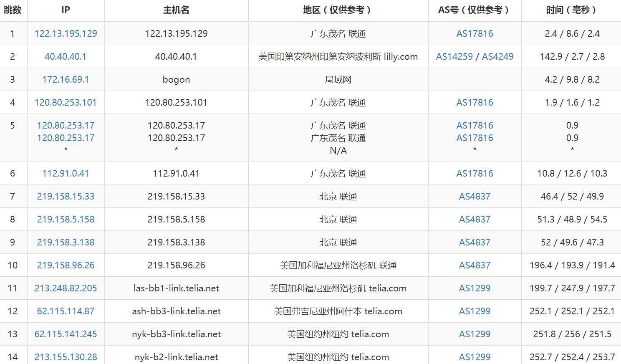The height and width of the screenshot is (364, 621).
Task: Open AS1299 link in the las-bb1-link.telia.net row
Action: coord(475,288)
